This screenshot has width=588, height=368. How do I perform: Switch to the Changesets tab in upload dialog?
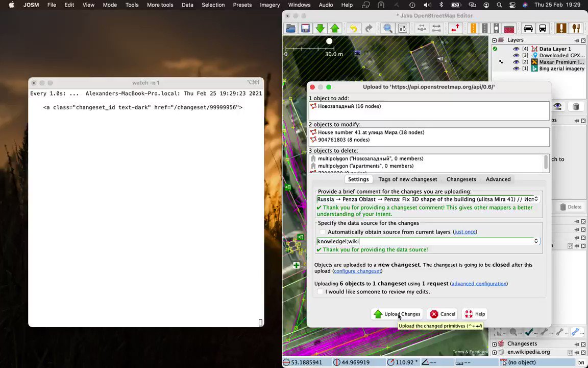click(x=461, y=179)
